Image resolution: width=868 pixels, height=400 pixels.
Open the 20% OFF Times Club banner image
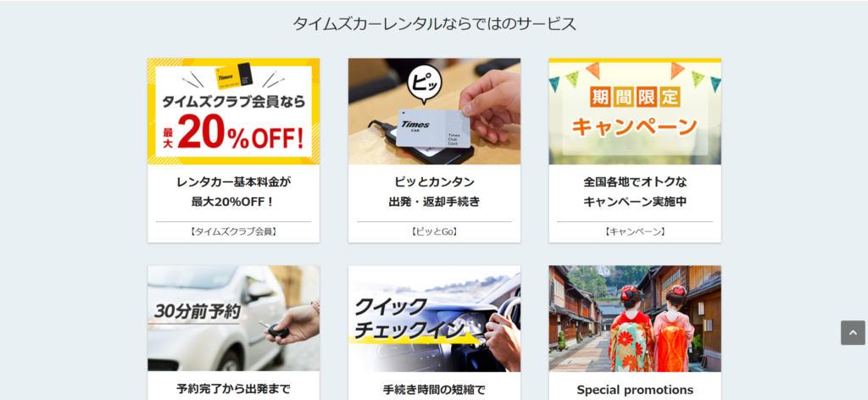[x=234, y=111]
